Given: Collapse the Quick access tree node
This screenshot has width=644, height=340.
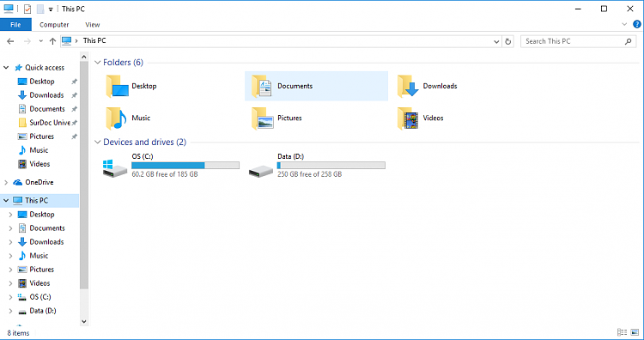Looking at the screenshot, I should 6,67.
